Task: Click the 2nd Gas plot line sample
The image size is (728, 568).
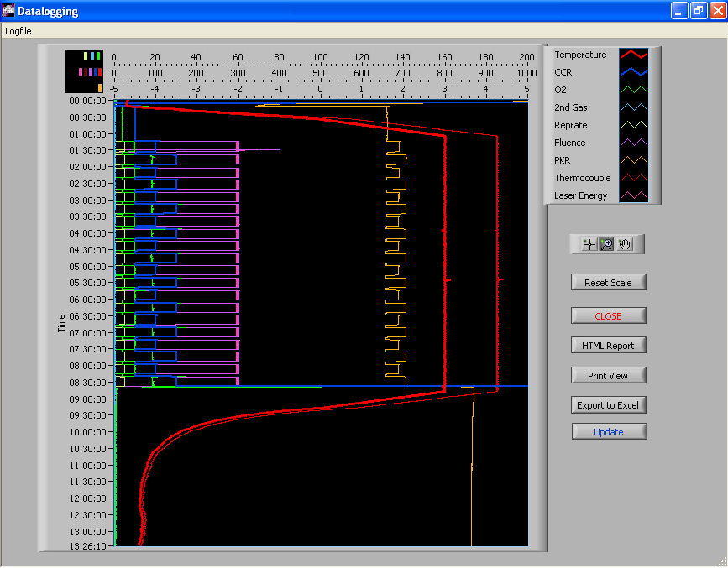Action: pos(634,107)
